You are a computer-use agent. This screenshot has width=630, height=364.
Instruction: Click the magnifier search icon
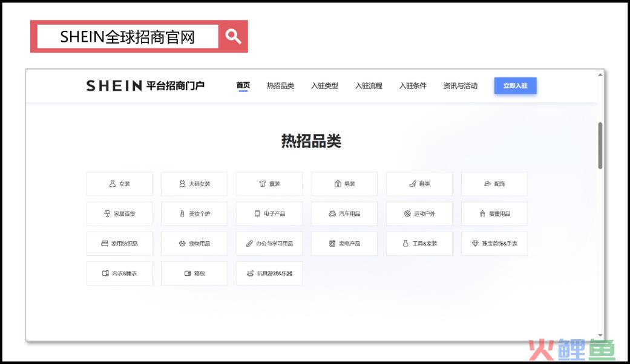[x=233, y=36]
